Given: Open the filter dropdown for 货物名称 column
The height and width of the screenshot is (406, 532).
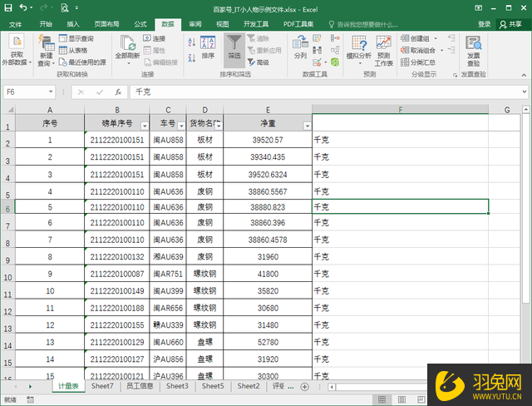Looking at the screenshot, I should coord(219,126).
